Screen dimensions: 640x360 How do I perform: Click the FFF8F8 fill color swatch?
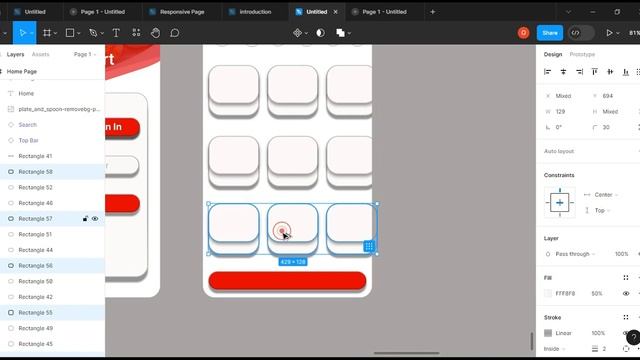click(548, 293)
